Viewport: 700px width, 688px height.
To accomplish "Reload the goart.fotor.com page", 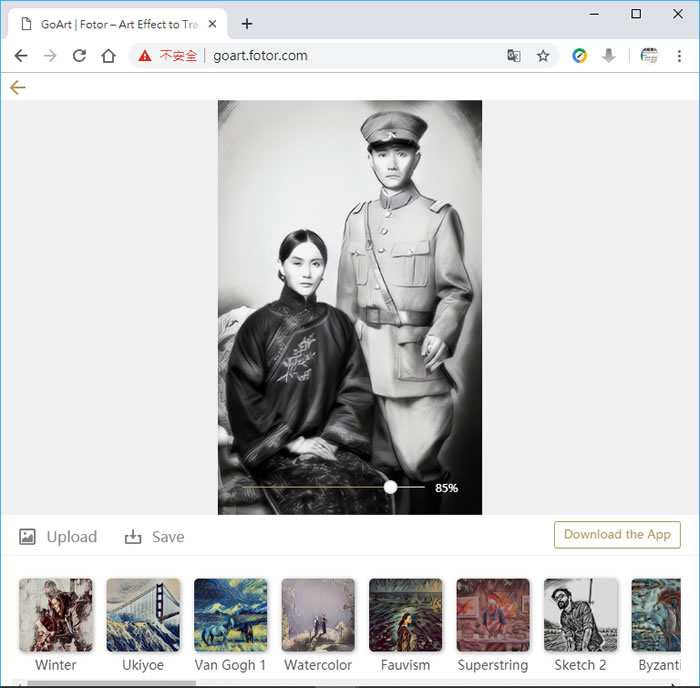I will (79, 56).
